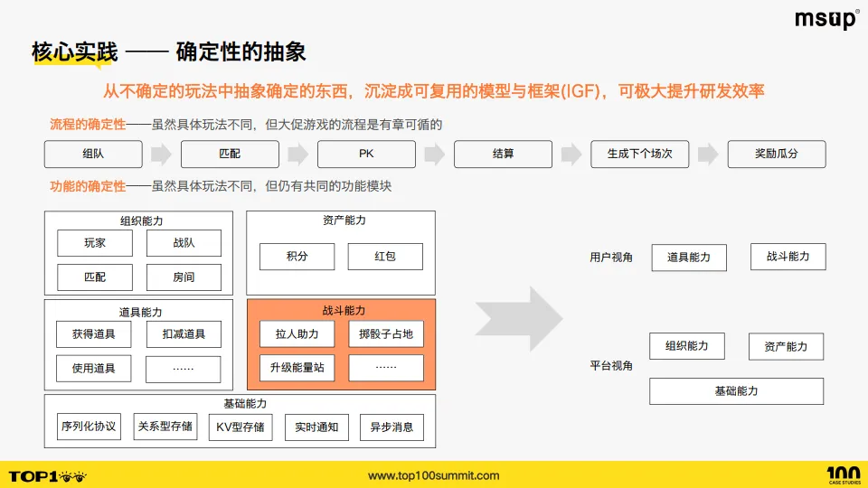Click the 关系型存储 box

165,427
